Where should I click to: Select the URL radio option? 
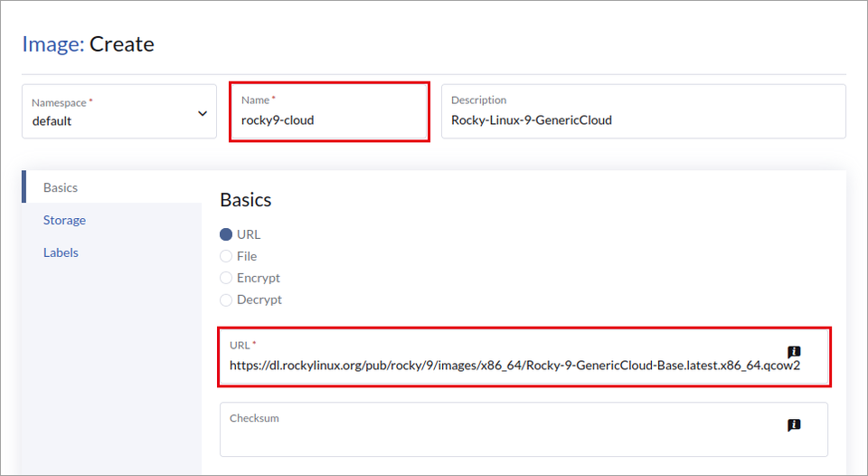[x=226, y=234]
